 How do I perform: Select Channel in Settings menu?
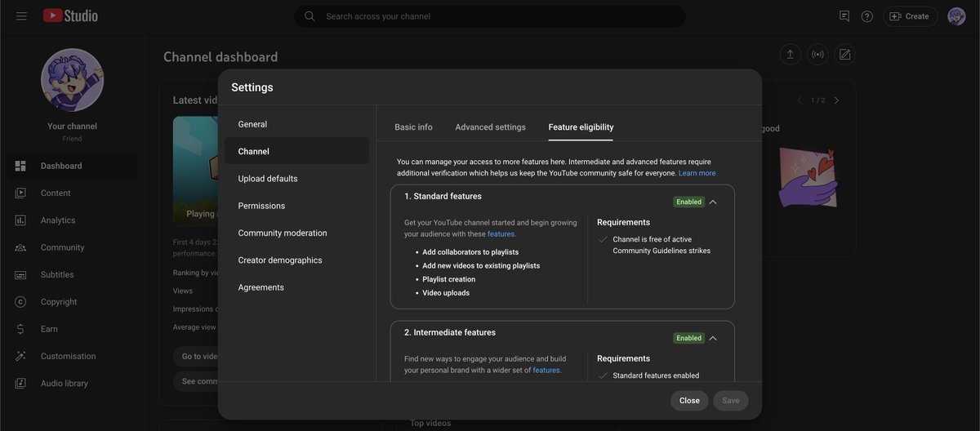coord(296,151)
